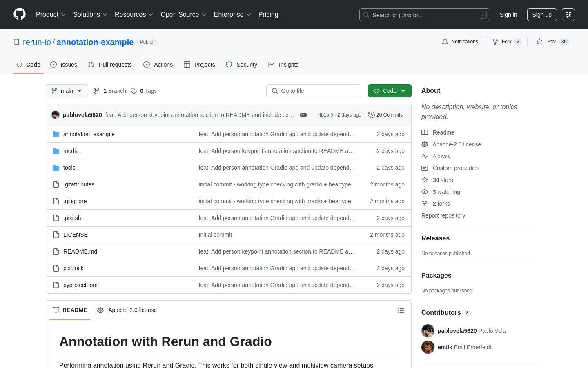Switch to the Insights tab
Image resolution: width=588 pixels, height=368 pixels.
pyautogui.click(x=283, y=65)
